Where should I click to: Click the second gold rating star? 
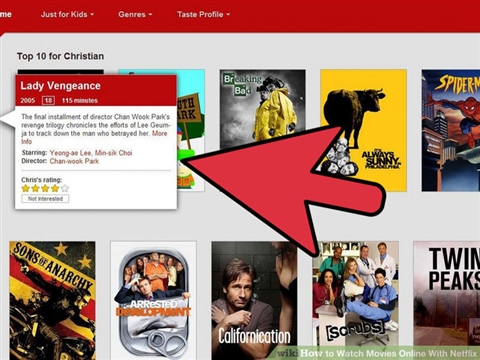[35, 188]
